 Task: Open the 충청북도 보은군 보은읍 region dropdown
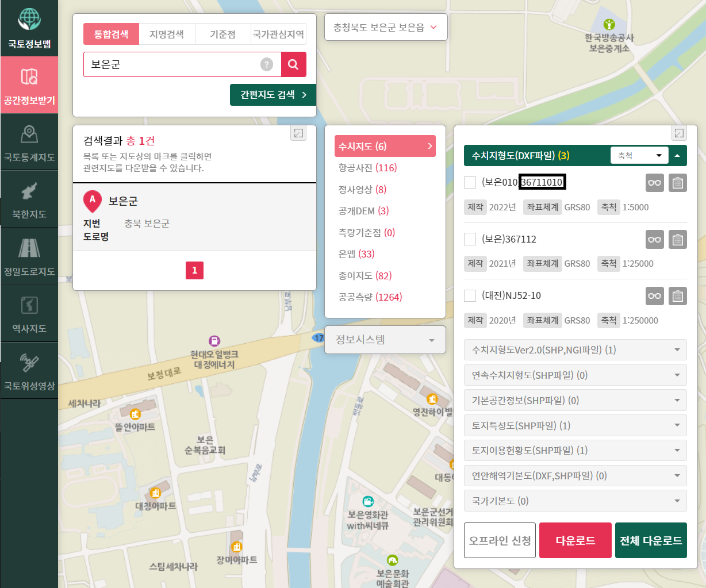[x=385, y=27]
